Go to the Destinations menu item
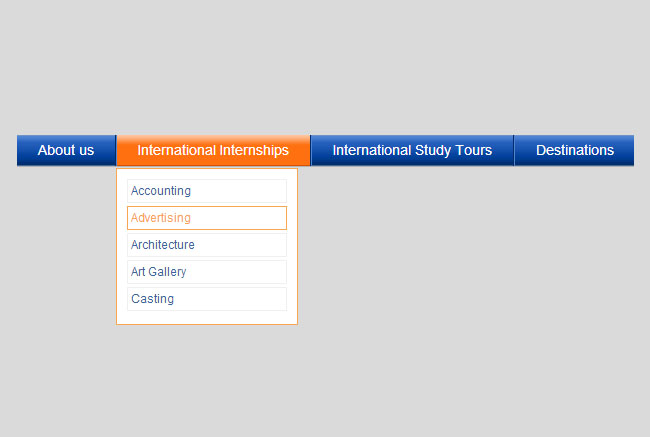 coord(574,150)
